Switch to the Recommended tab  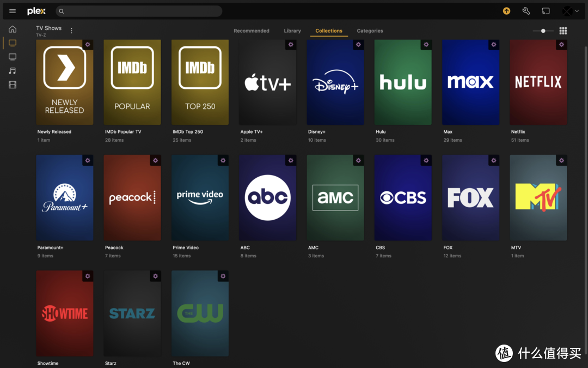point(251,31)
